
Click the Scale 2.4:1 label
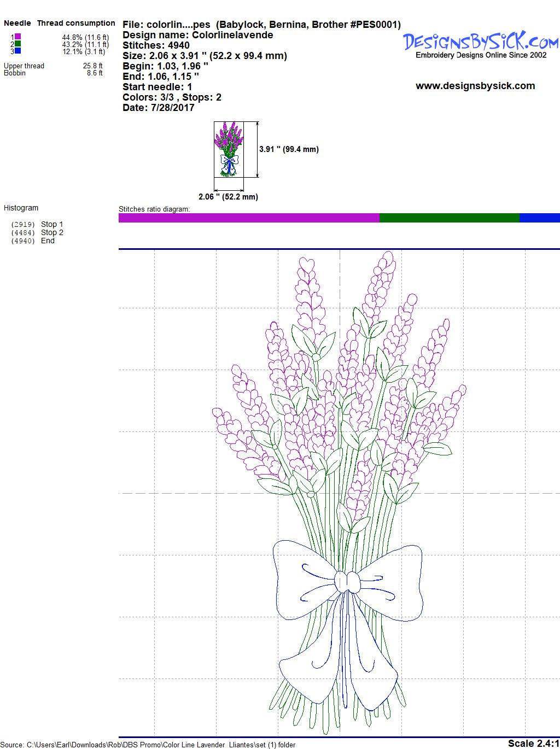coord(533,743)
